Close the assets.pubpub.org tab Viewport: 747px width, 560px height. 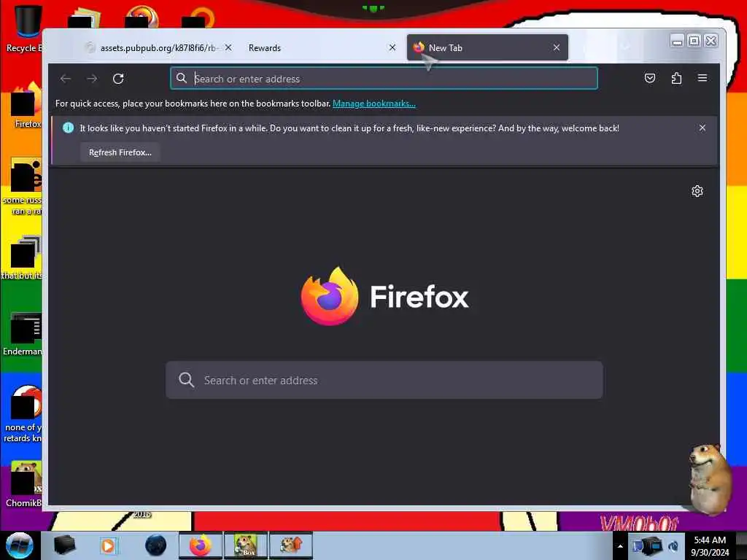click(x=228, y=47)
